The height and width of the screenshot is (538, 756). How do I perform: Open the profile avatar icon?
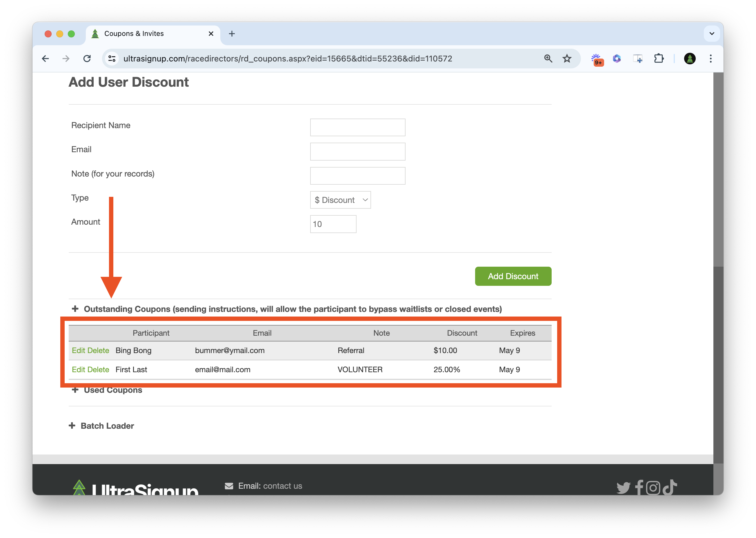coord(689,59)
